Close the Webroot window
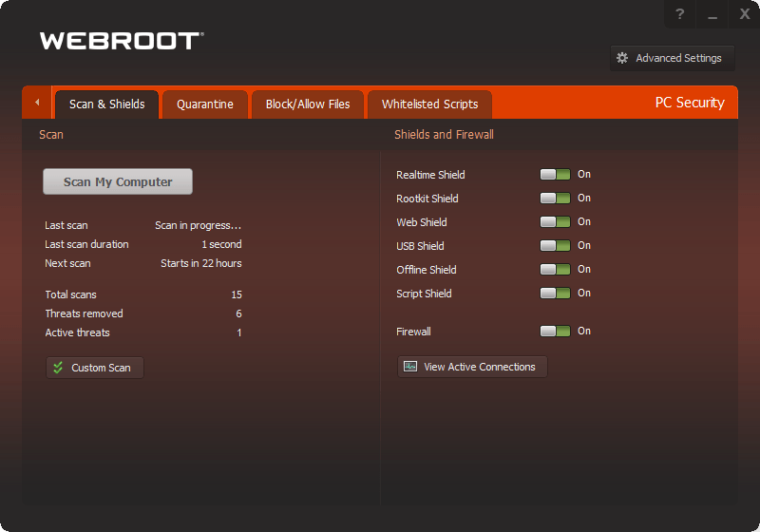 745,14
